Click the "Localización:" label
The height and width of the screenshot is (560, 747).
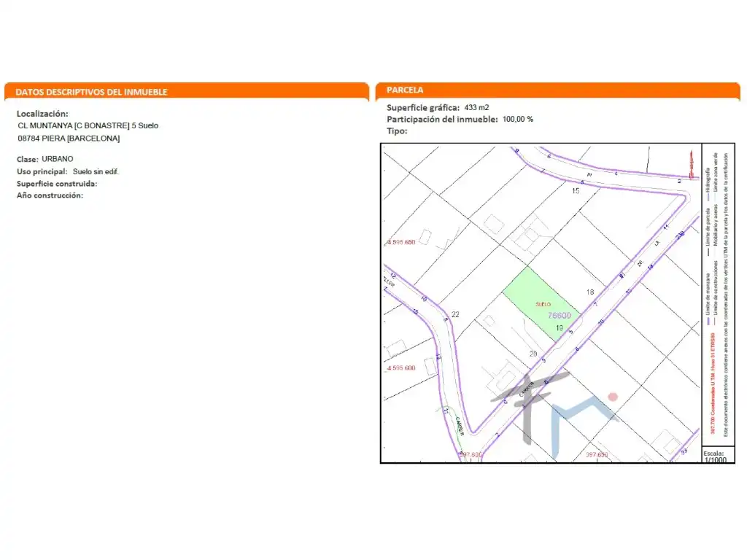coord(42,114)
